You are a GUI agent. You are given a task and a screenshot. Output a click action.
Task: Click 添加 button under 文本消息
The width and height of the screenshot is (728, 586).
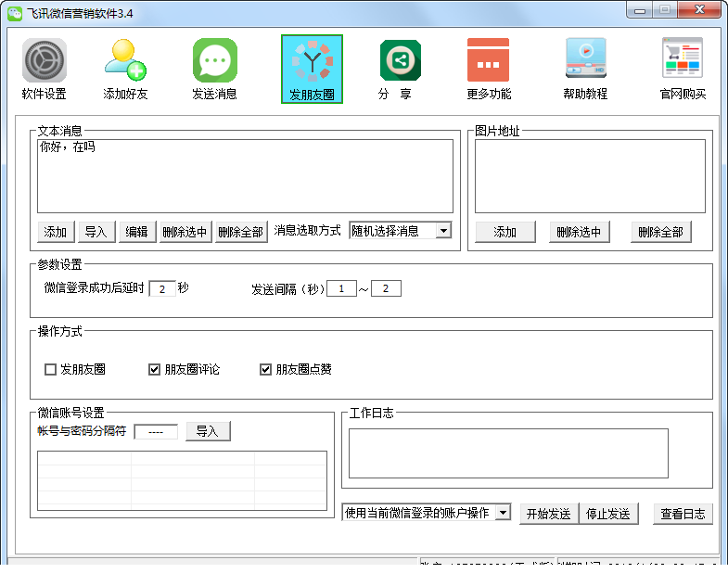(x=56, y=232)
